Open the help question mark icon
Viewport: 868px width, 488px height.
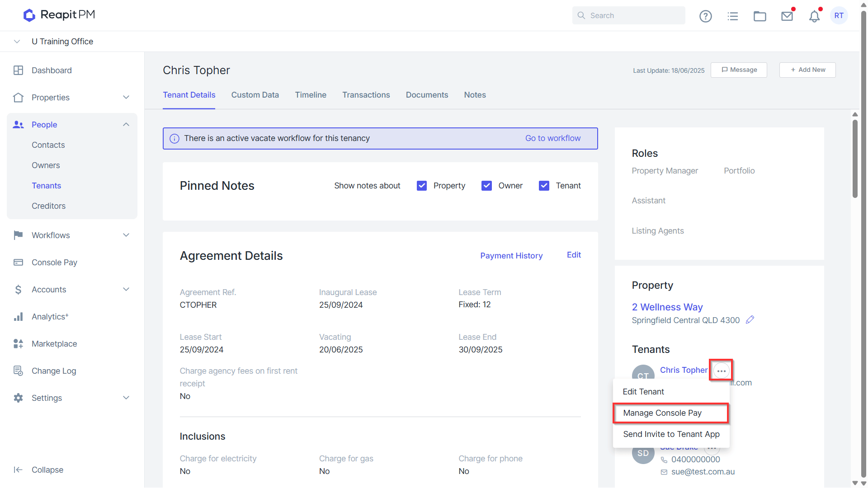(705, 16)
